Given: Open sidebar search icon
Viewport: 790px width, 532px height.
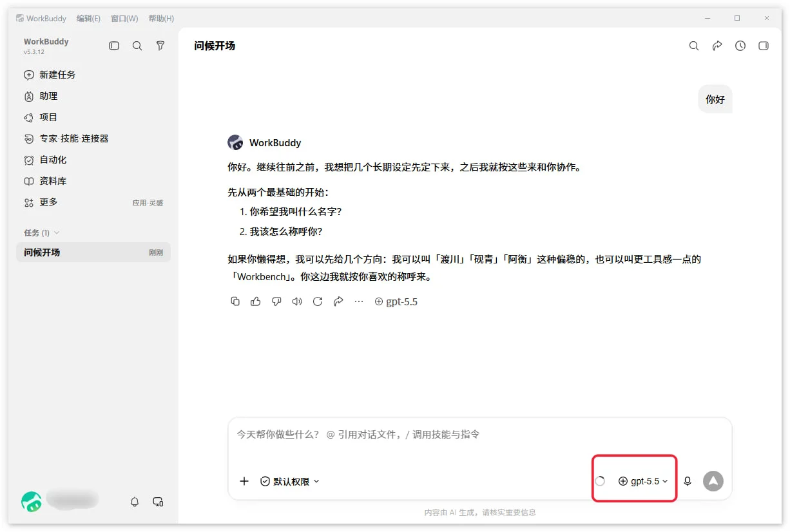Looking at the screenshot, I should click(x=137, y=46).
